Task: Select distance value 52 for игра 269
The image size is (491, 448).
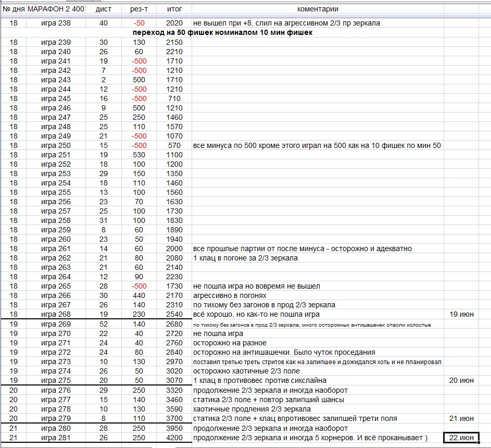Action: 104,324
